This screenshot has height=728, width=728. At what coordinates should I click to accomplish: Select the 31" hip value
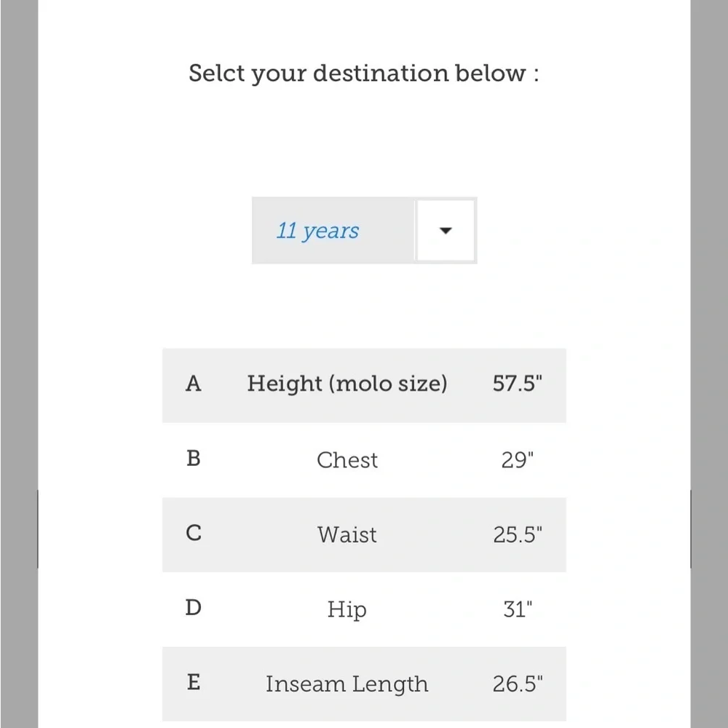coord(518,609)
